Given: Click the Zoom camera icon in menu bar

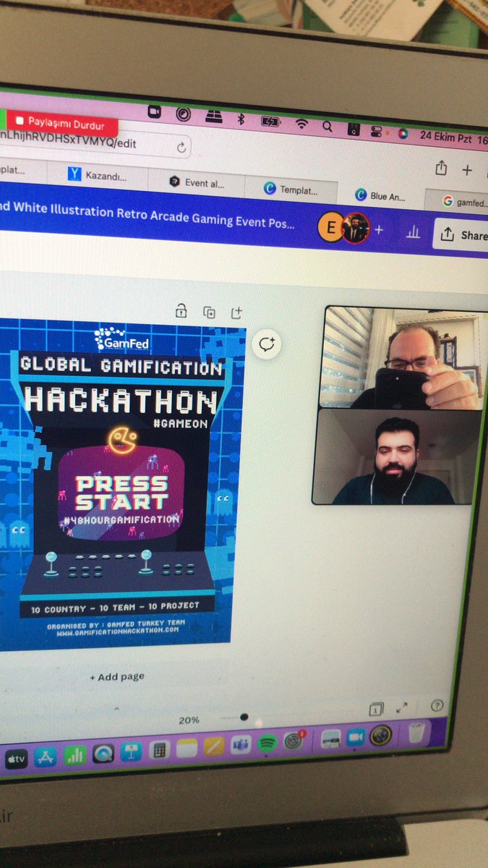Looking at the screenshot, I should point(154,111).
